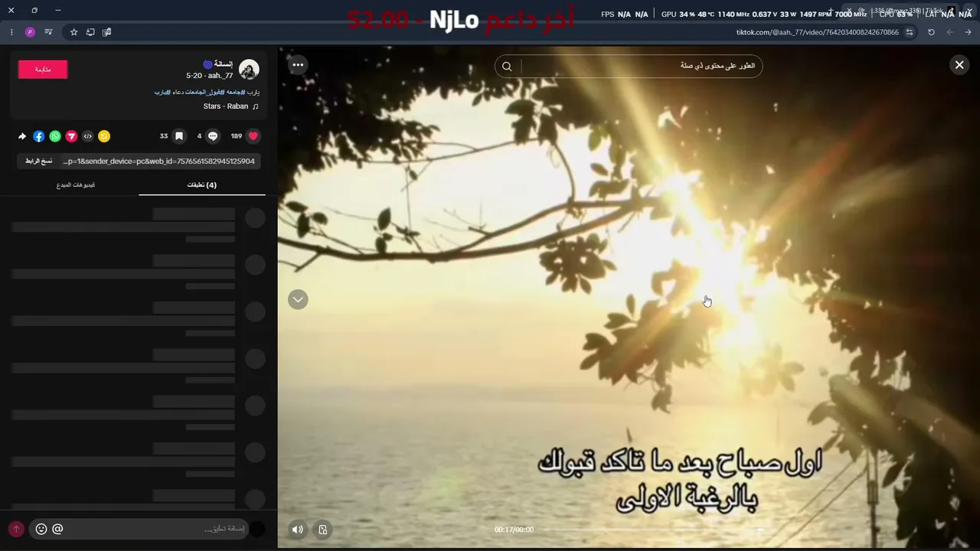Focus the add comment text box
The image size is (980, 551).
(x=139, y=529)
